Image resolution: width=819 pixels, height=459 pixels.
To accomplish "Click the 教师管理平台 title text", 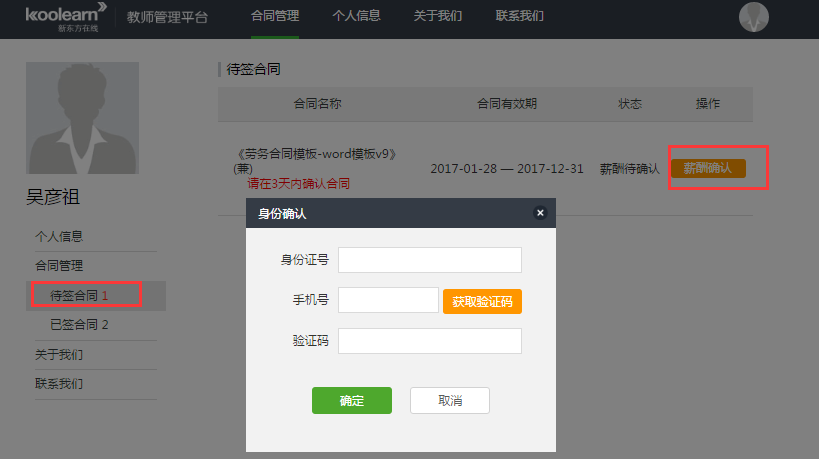I will (167, 17).
